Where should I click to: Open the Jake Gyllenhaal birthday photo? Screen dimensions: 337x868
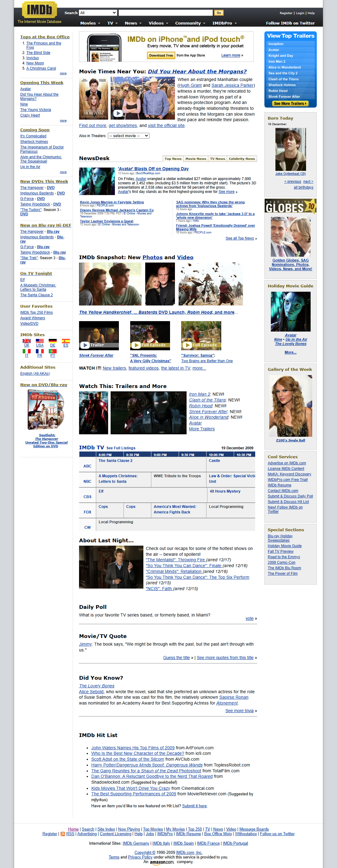(290, 149)
